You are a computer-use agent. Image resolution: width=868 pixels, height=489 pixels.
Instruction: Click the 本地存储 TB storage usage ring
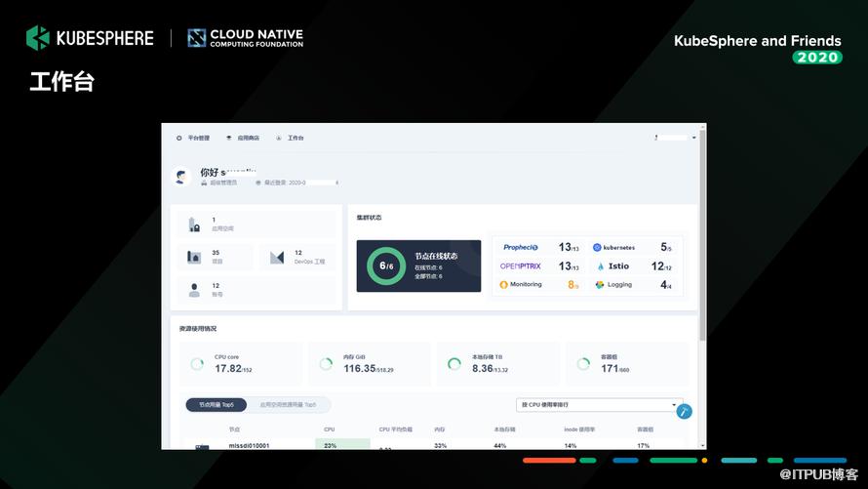pos(454,364)
